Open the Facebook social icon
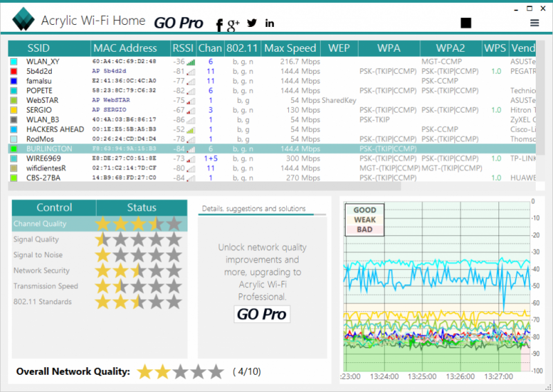The image size is (553, 392). click(x=219, y=25)
